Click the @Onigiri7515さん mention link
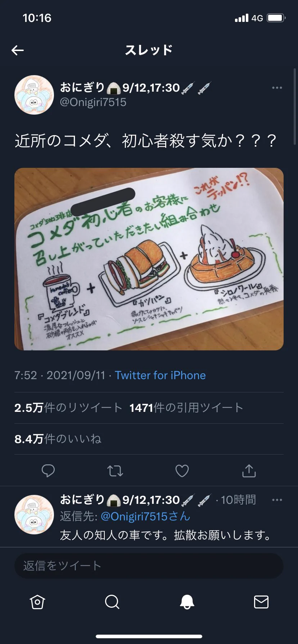This screenshot has height=644, width=298. pyautogui.click(x=145, y=516)
